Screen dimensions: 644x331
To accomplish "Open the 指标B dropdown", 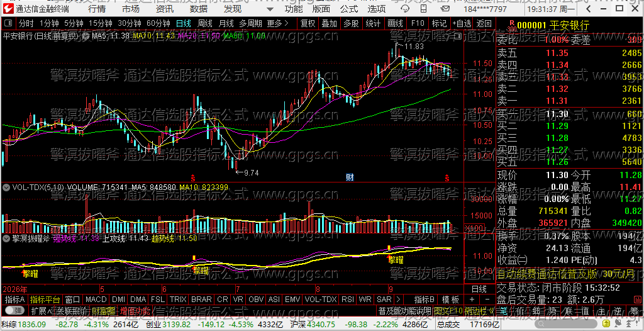I will pyautogui.click(x=425, y=300).
